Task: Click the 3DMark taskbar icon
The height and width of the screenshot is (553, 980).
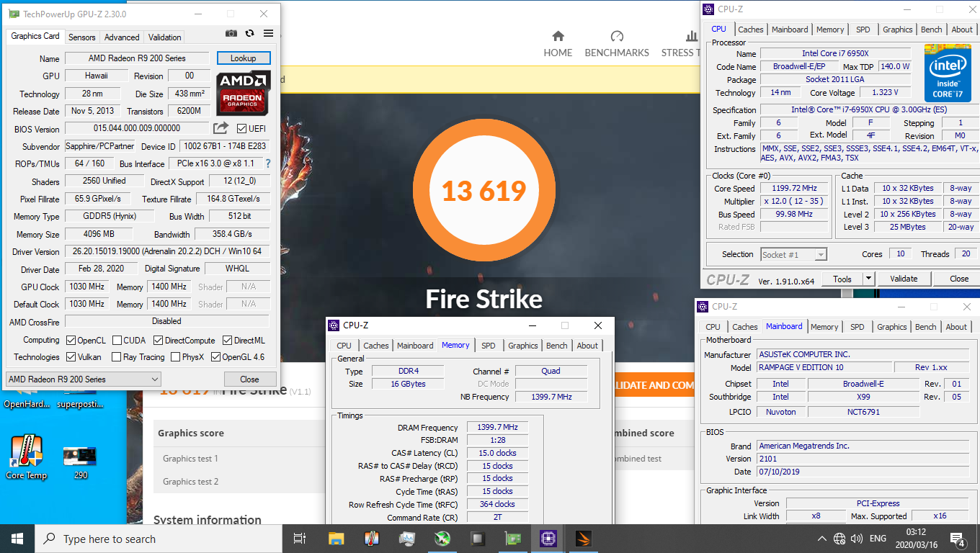Action: click(x=584, y=539)
